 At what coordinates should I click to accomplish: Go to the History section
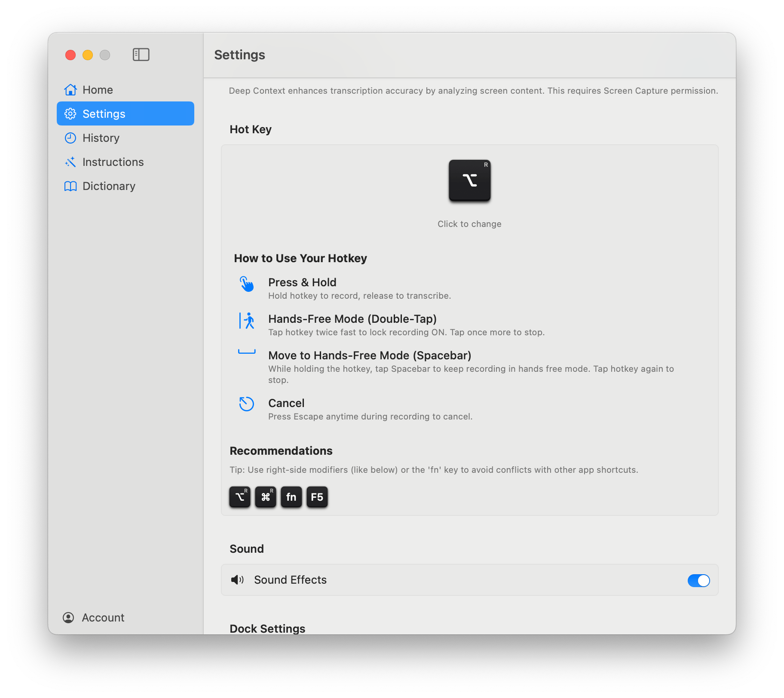tap(101, 138)
